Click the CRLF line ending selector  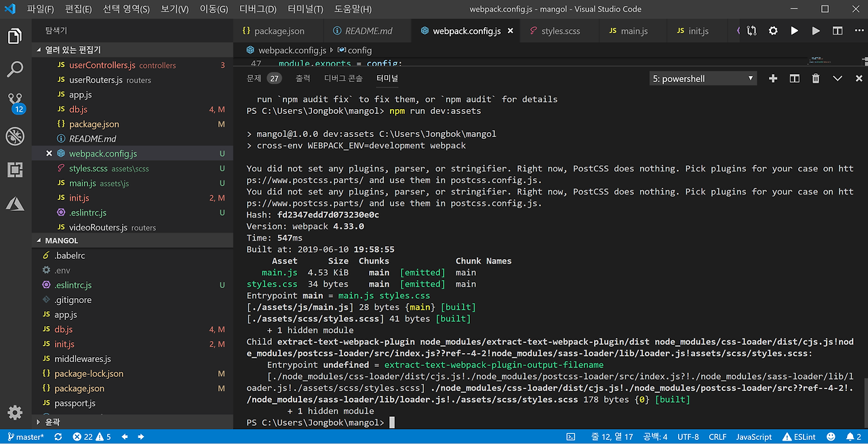pyautogui.click(x=717, y=437)
